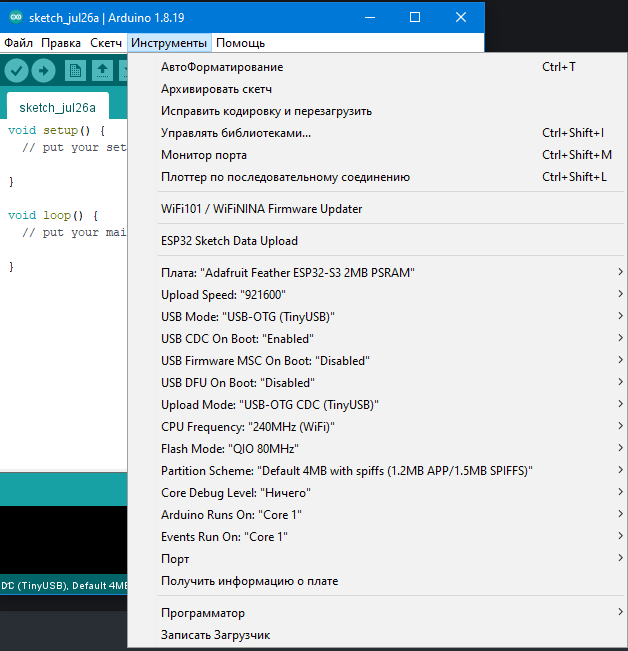Expand Partition Scheme submenu

[377, 471]
